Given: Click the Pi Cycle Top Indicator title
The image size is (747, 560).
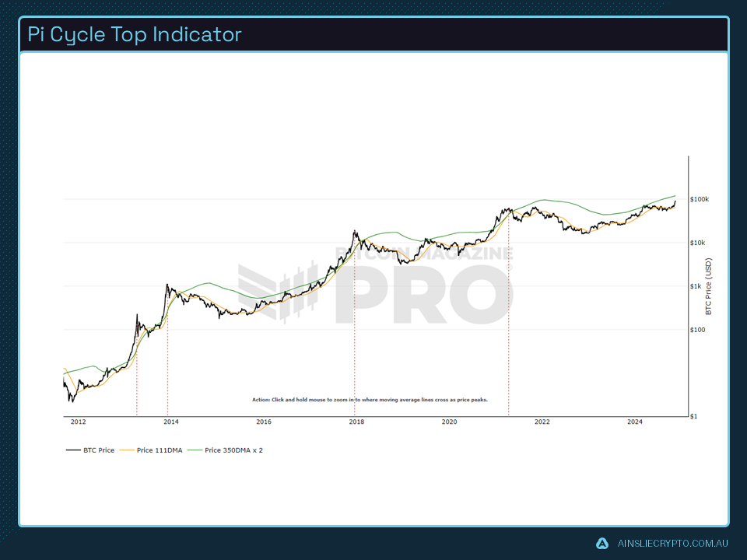Looking at the screenshot, I should (x=132, y=34).
